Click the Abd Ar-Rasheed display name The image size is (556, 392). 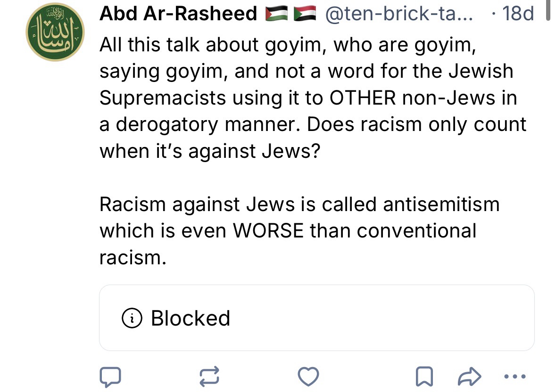tap(178, 14)
